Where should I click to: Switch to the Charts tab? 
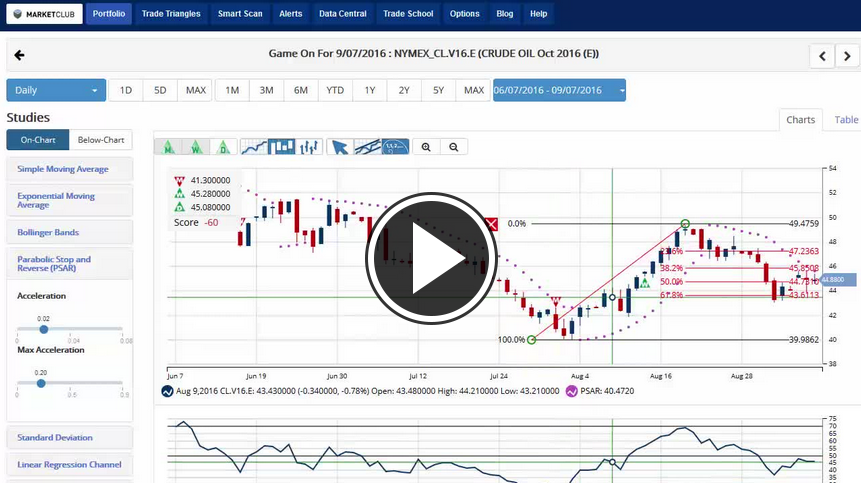tap(800, 120)
